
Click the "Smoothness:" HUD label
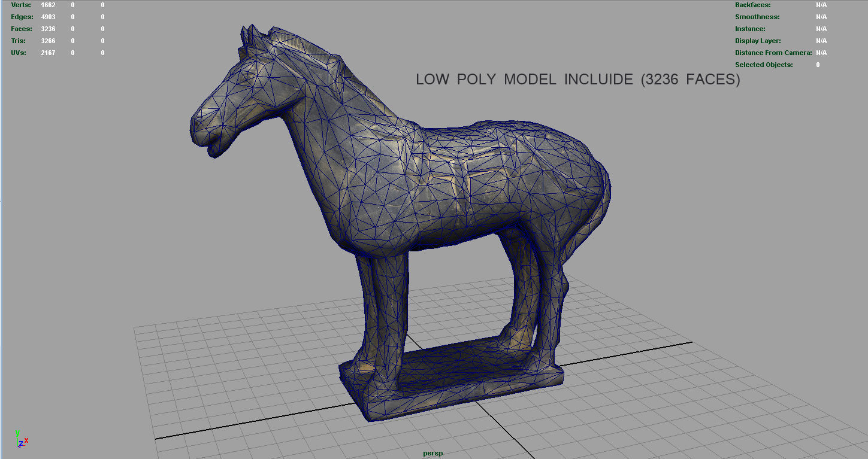(x=757, y=17)
